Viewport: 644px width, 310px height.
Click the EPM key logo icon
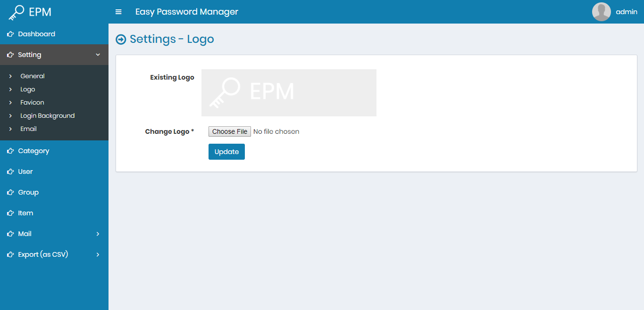16,11
